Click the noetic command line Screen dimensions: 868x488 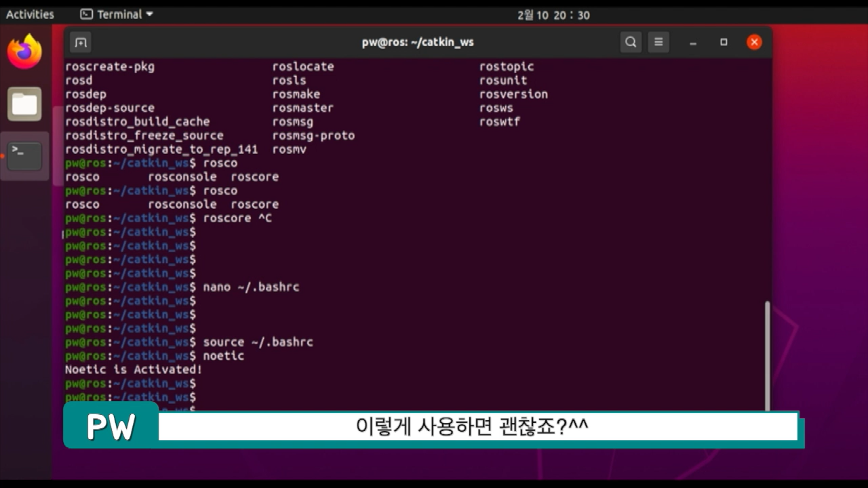click(224, 356)
